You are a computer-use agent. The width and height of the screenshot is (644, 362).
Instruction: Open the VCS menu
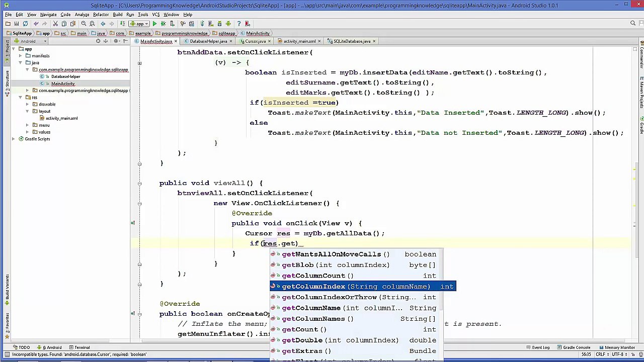[x=155, y=15]
